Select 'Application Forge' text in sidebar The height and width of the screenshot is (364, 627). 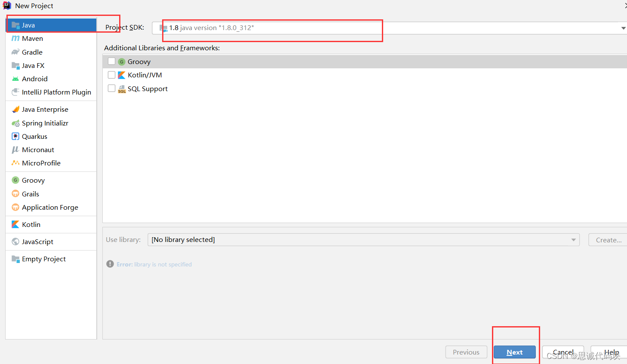click(x=50, y=208)
